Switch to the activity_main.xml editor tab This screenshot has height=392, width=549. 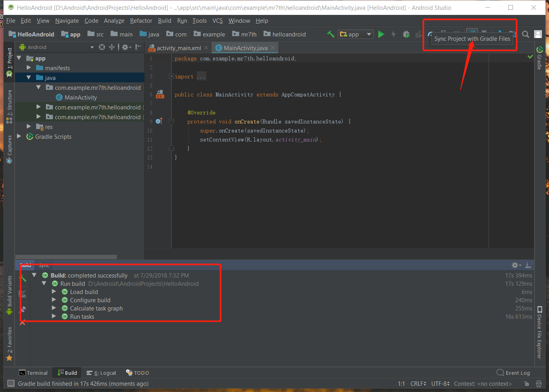coord(178,48)
